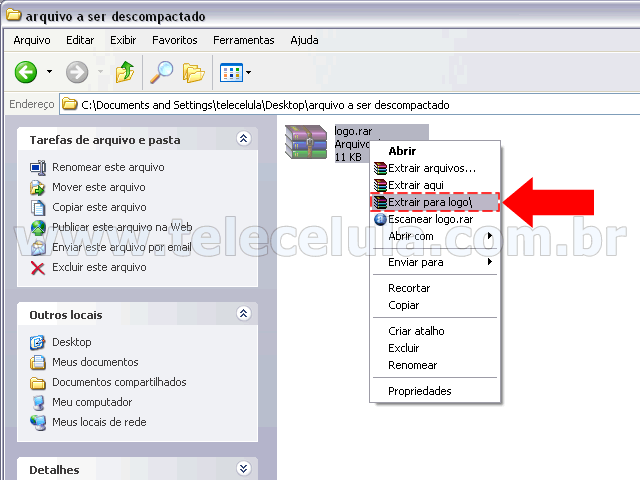This screenshot has width=640, height=480.
Task: Click the address bar path field
Action: [x=349, y=105]
